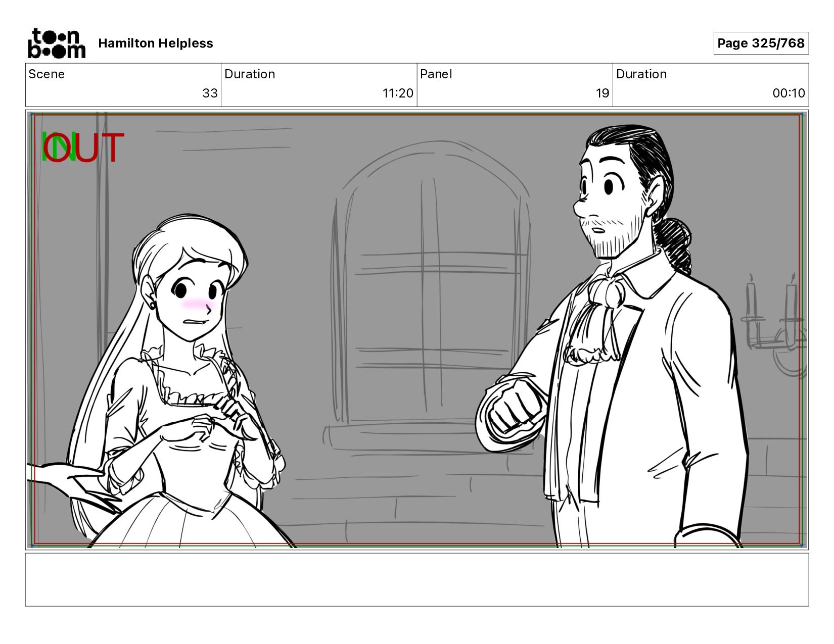834x644 pixels.
Task: Click the 'Scene' header label
Action: [47, 74]
